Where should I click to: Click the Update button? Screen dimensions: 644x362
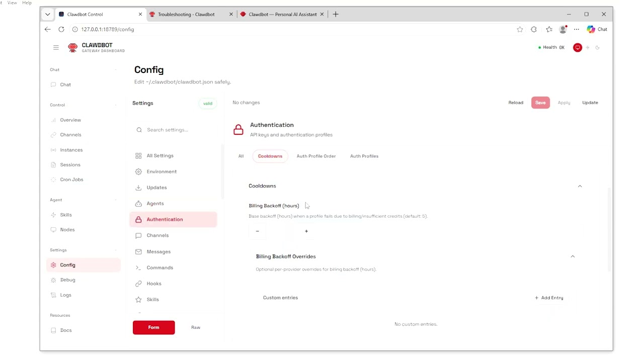[x=590, y=103]
